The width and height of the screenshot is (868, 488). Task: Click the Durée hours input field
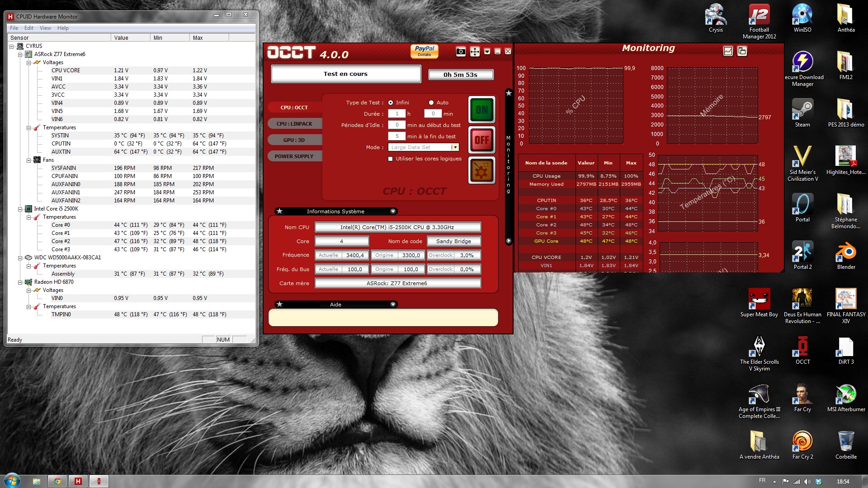coord(397,114)
